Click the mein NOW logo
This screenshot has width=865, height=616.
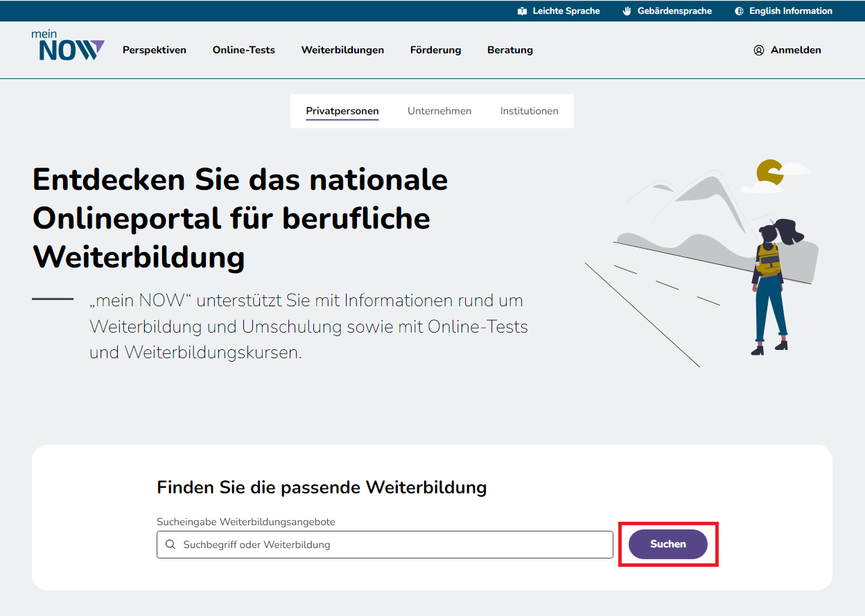pyautogui.click(x=68, y=45)
